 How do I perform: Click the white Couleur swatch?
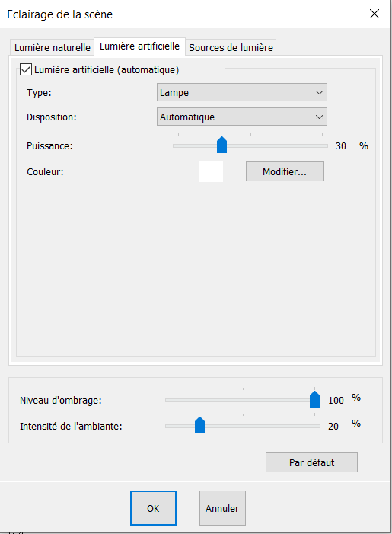pyautogui.click(x=211, y=171)
